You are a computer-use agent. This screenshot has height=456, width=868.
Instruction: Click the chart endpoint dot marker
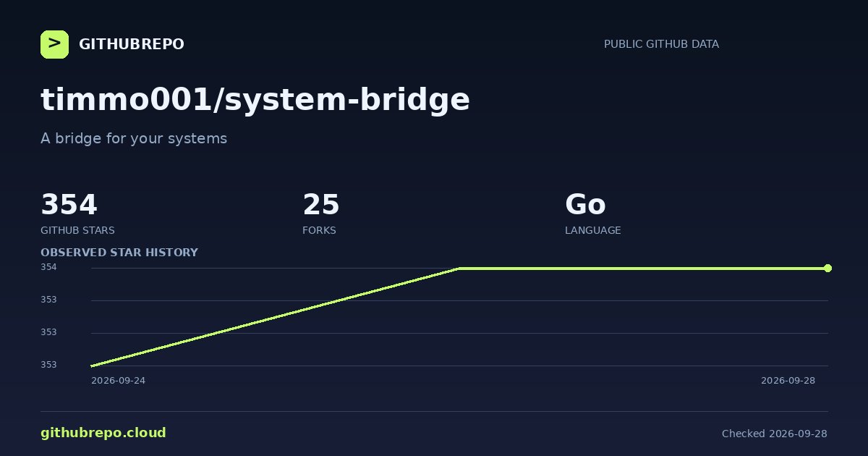pos(827,268)
